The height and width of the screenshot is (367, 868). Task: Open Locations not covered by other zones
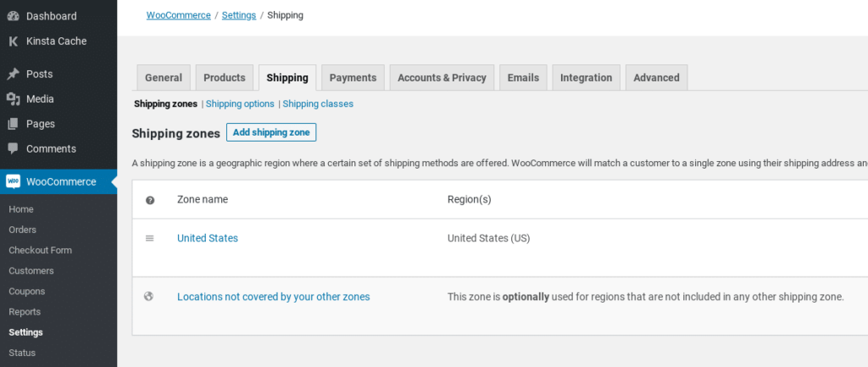(x=273, y=297)
